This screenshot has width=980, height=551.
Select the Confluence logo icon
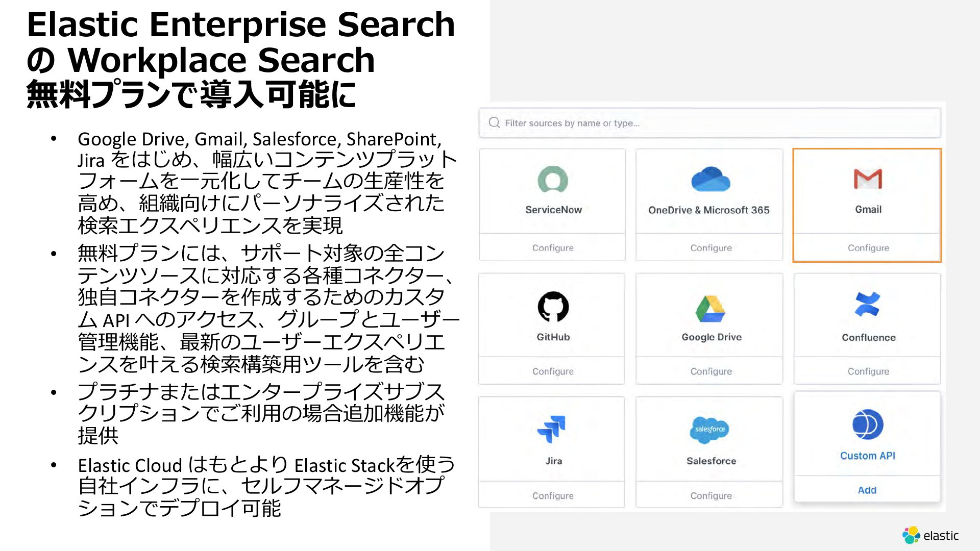pyautogui.click(x=867, y=305)
